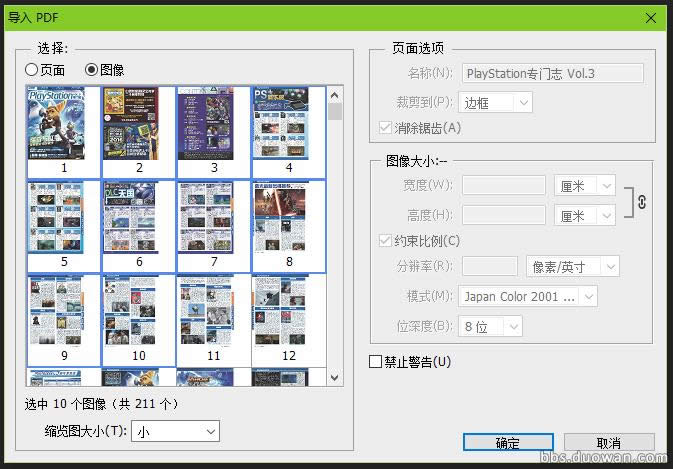Select page thumbnail number 4
This screenshot has width=673, height=469.
289,125
